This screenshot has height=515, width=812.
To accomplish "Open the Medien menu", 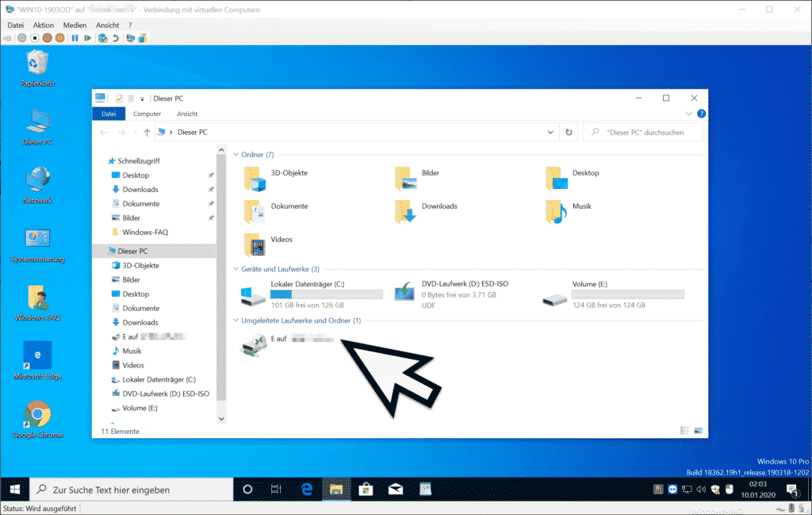I will (75, 25).
